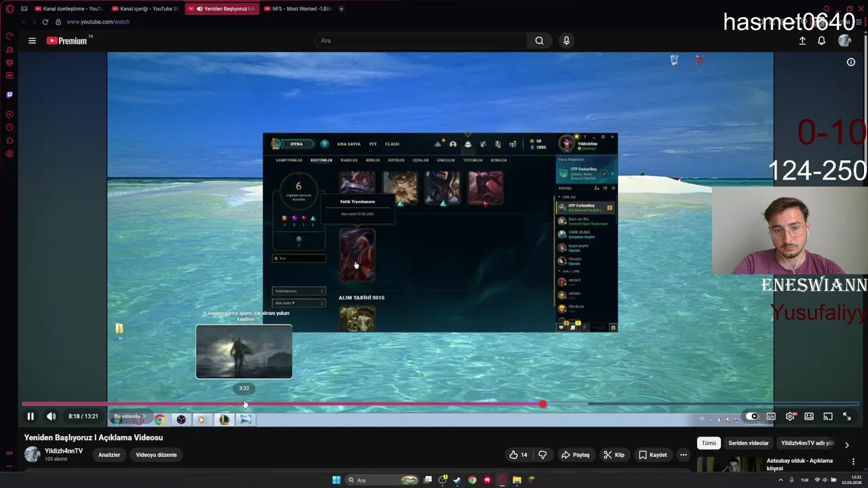This screenshot has height=488, width=868.
Task: Open ŞAMPİYONLAR tab in League client
Action: pos(289,160)
